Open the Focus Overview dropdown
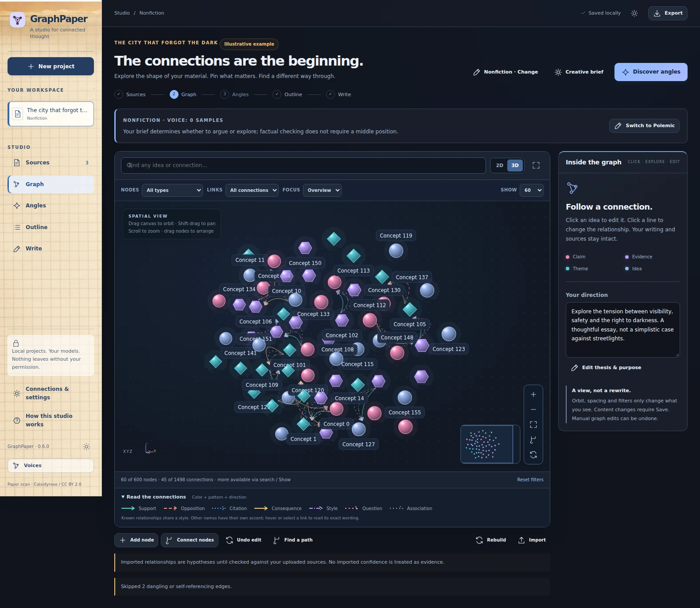700x608 pixels. coord(322,190)
